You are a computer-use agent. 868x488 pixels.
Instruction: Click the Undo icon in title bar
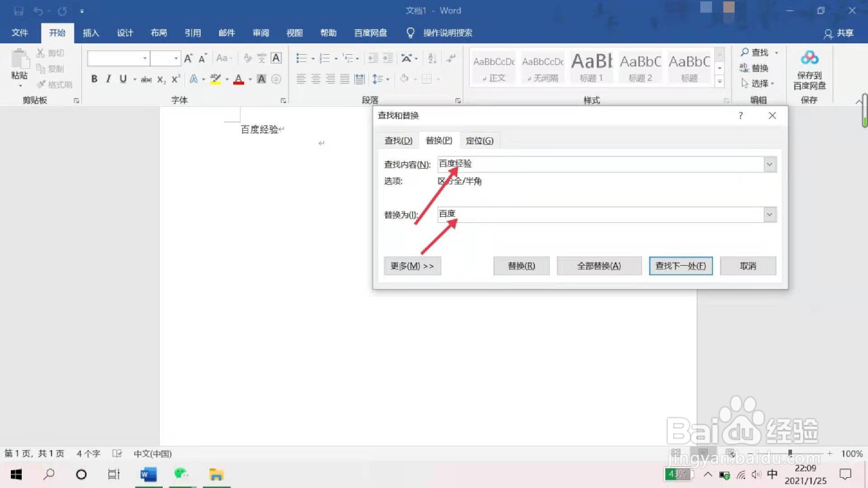(x=38, y=11)
